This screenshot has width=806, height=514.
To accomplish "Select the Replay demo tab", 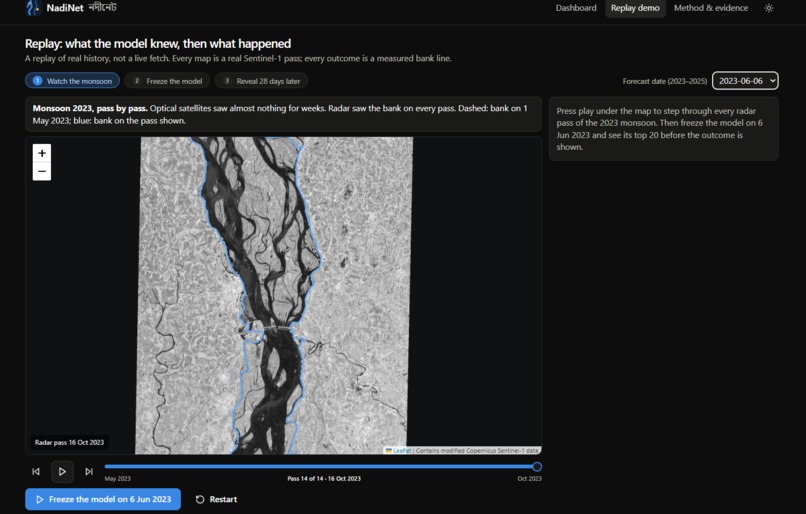I will coord(635,8).
